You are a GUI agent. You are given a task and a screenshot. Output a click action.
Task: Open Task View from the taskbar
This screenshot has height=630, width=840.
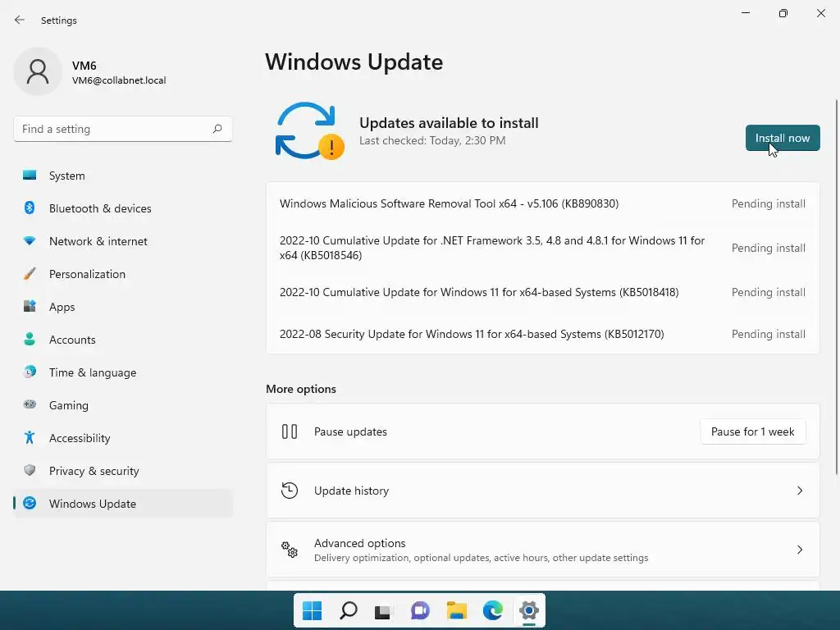click(x=382, y=611)
